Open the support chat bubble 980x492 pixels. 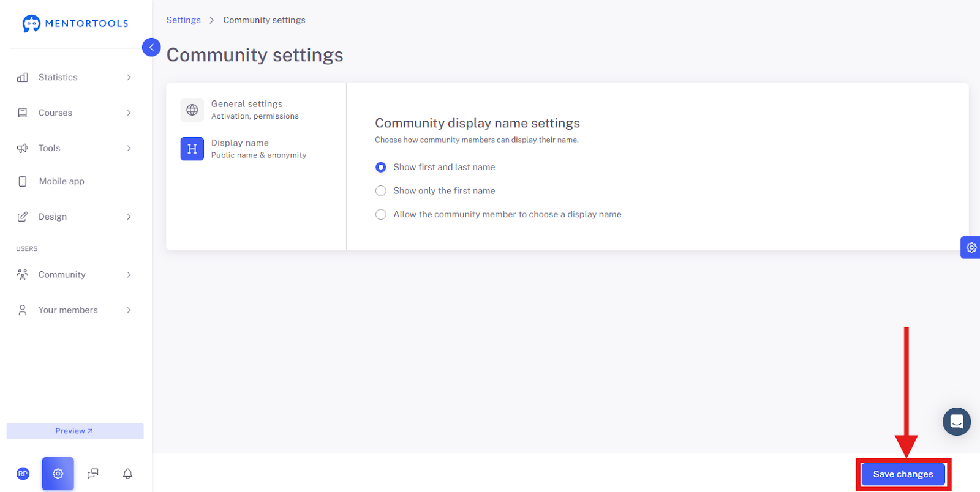tap(957, 422)
